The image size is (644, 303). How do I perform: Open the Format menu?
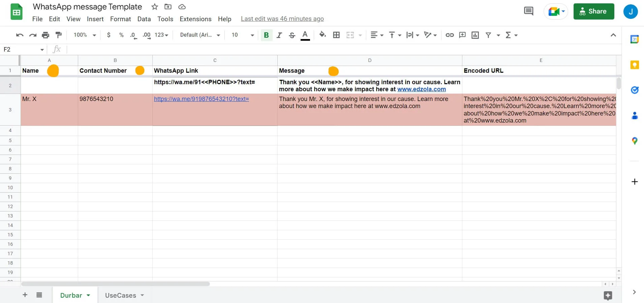point(121,19)
